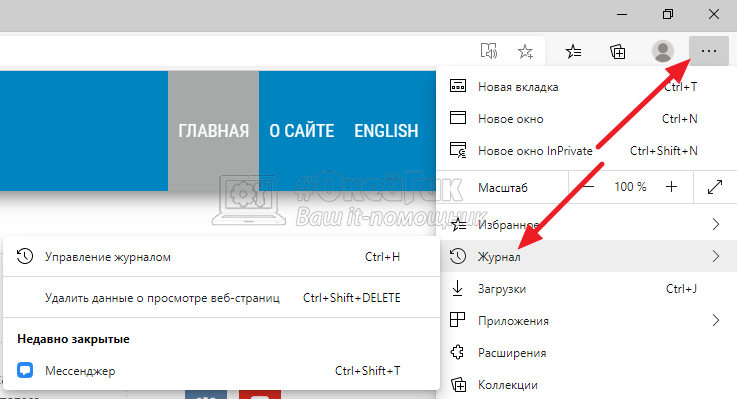
Task: Open Управление журналом from the submenu
Action: point(221,257)
